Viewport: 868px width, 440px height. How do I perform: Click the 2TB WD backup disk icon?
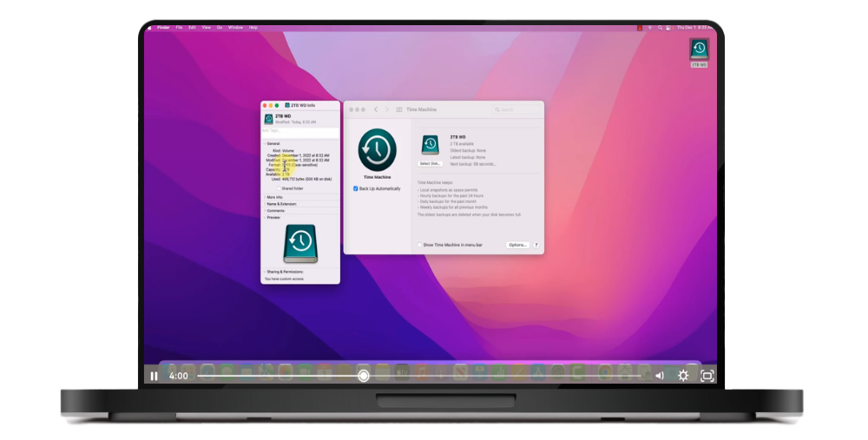click(430, 145)
